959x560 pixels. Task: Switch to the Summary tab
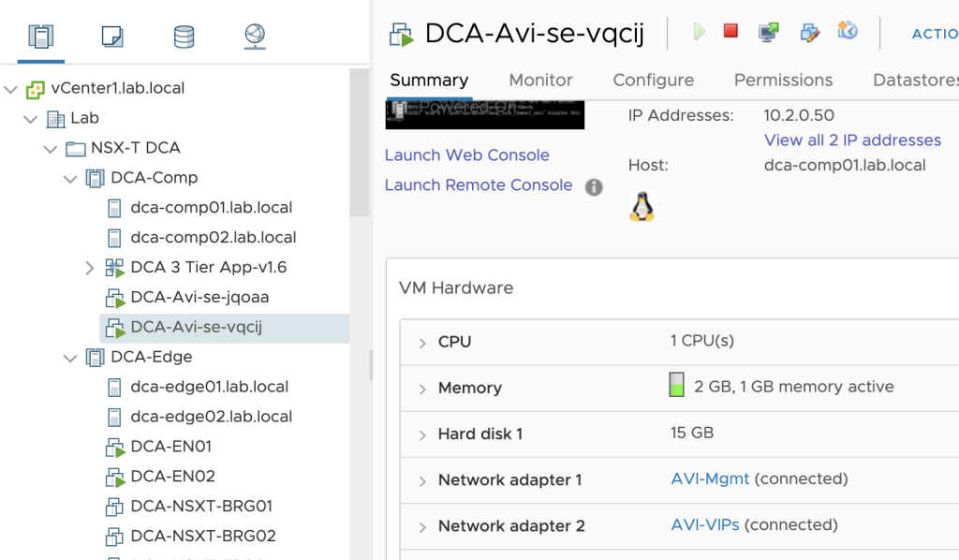click(429, 81)
